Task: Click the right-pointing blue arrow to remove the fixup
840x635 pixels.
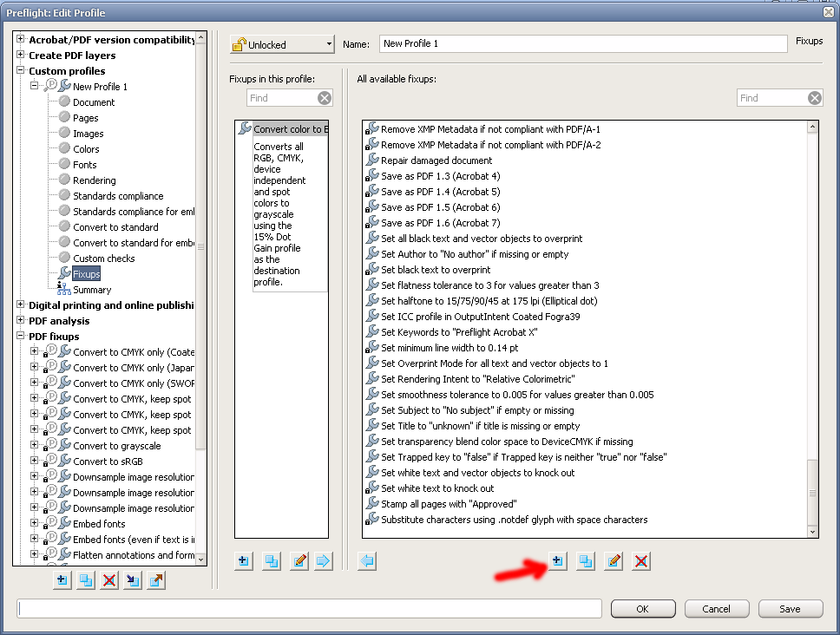Action: click(324, 561)
